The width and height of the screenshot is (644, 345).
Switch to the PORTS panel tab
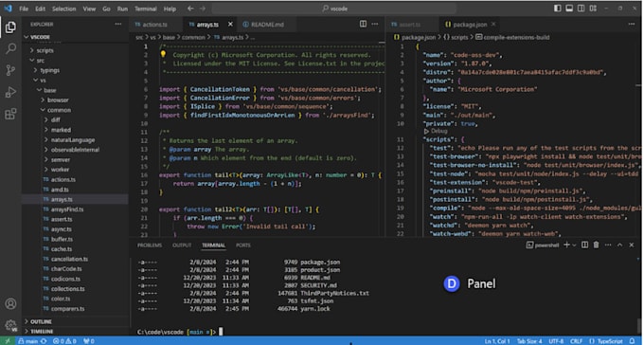(243, 245)
